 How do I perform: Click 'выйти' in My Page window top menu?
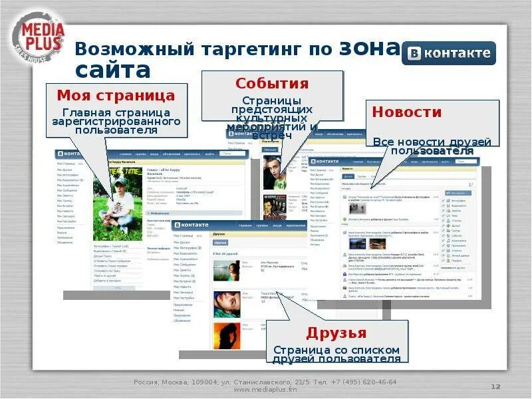click(209, 154)
